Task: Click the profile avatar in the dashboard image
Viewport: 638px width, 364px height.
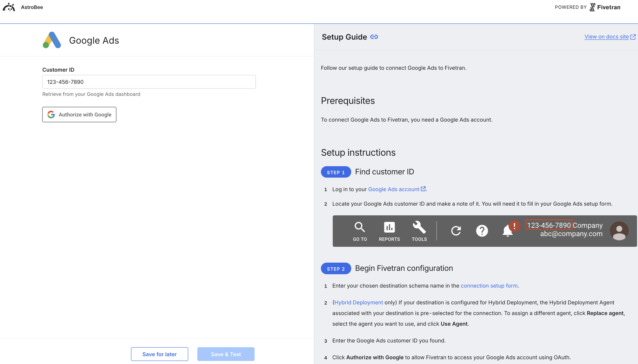Action: coord(620,230)
